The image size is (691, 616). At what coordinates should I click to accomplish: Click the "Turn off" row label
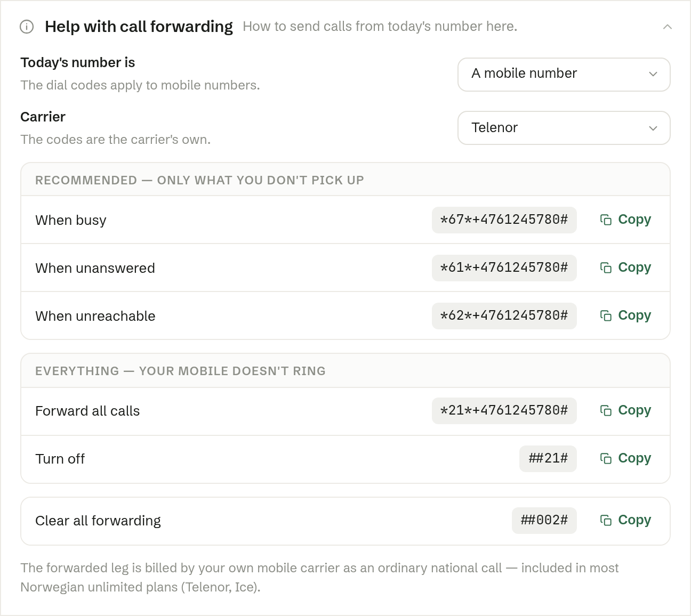[60, 459]
